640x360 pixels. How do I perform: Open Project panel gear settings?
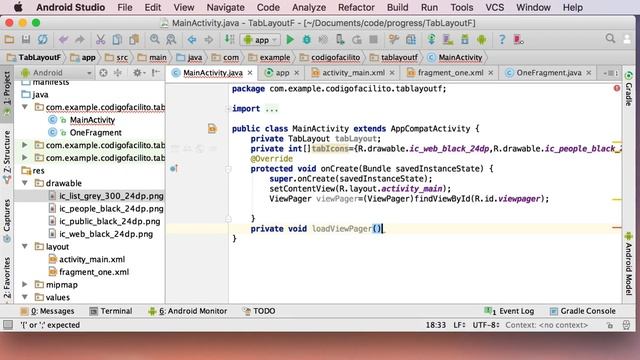point(138,73)
